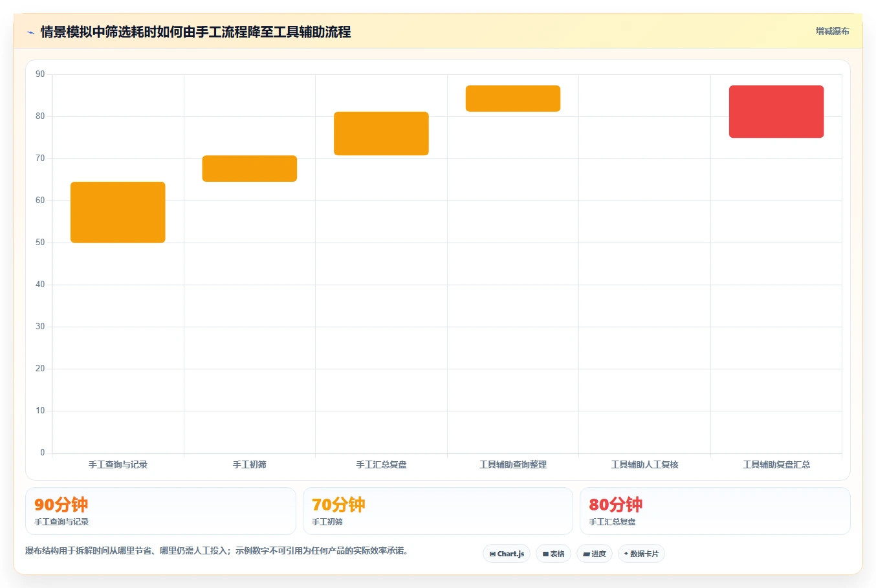Click the orange bar for 手工汇总复盘
Screen dimensions: 876x588
pyautogui.click(x=381, y=133)
